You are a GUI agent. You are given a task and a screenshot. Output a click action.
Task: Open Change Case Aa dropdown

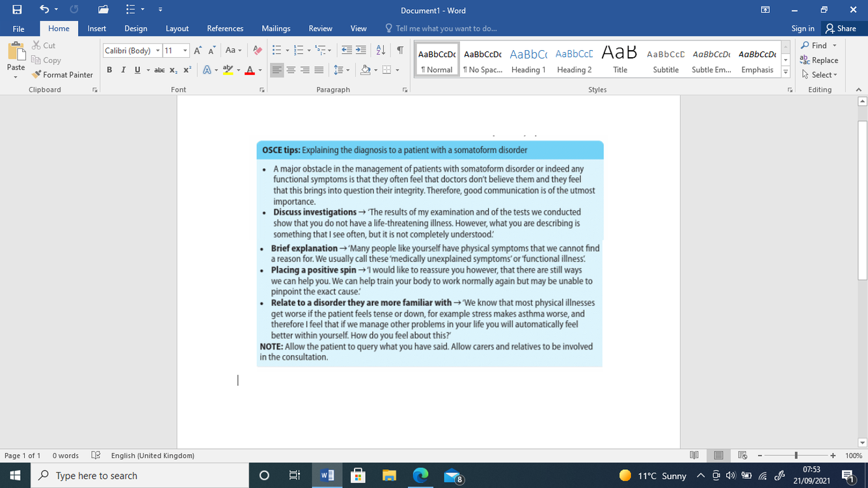(233, 51)
